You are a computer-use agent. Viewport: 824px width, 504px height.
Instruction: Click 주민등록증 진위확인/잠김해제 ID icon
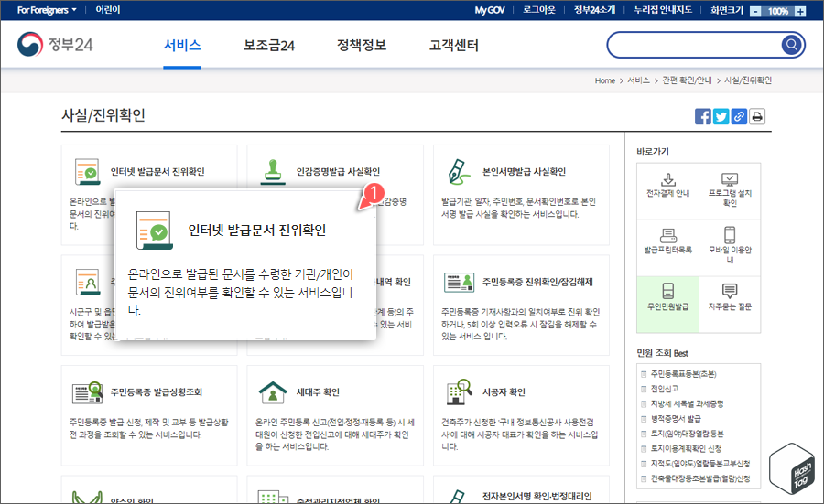click(x=459, y=283)
